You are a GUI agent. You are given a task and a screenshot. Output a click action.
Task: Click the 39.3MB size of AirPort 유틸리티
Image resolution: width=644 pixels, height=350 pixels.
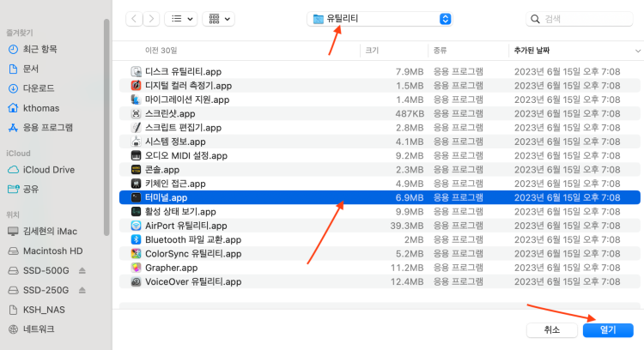coord(407,226)
